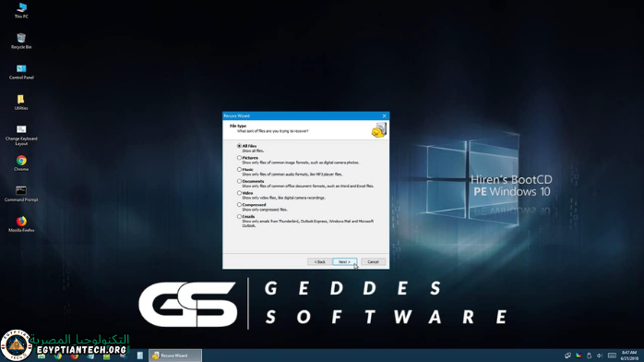This screenshot has width=644, height=362.
Task: Click the Emails description mentioning Thunderbird
Action: (307, 223)
